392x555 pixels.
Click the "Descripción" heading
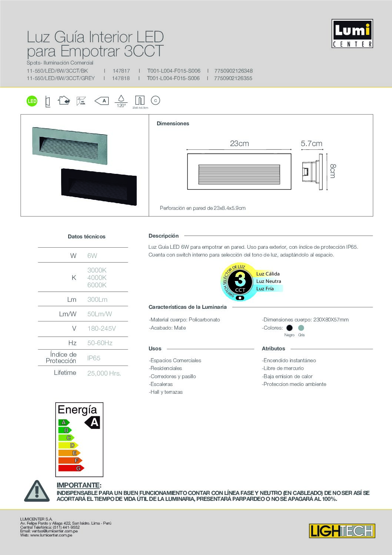click(164, 236)
